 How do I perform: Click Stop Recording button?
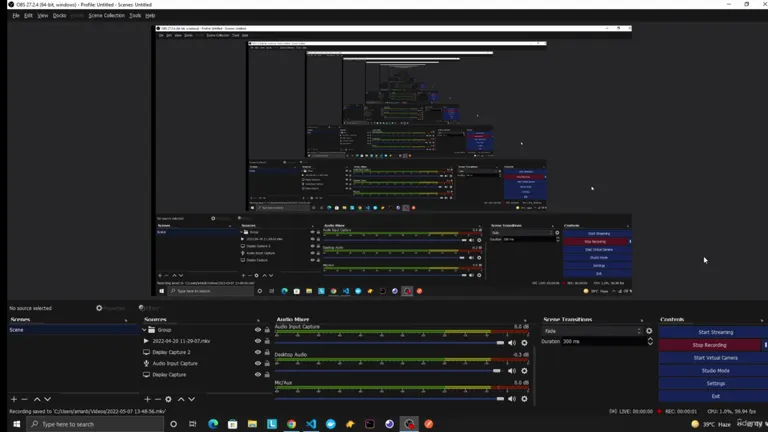click(709, 345)
